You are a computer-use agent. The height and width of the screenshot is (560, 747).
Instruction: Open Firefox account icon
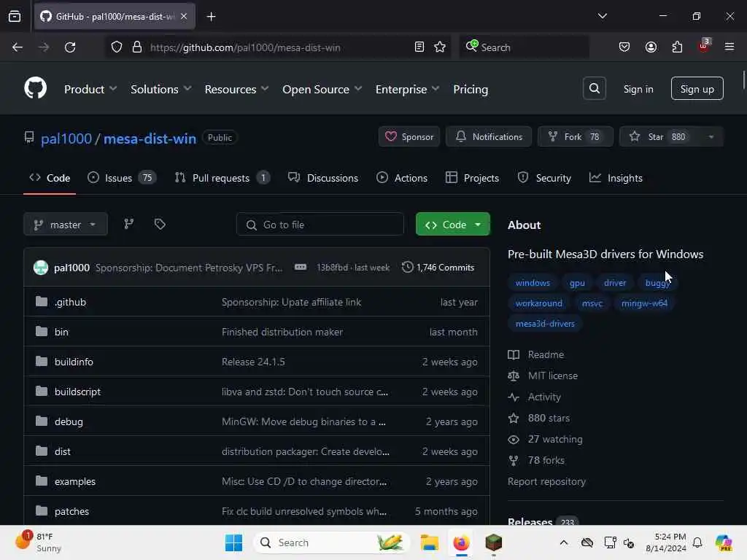click(x=651, y=47)
